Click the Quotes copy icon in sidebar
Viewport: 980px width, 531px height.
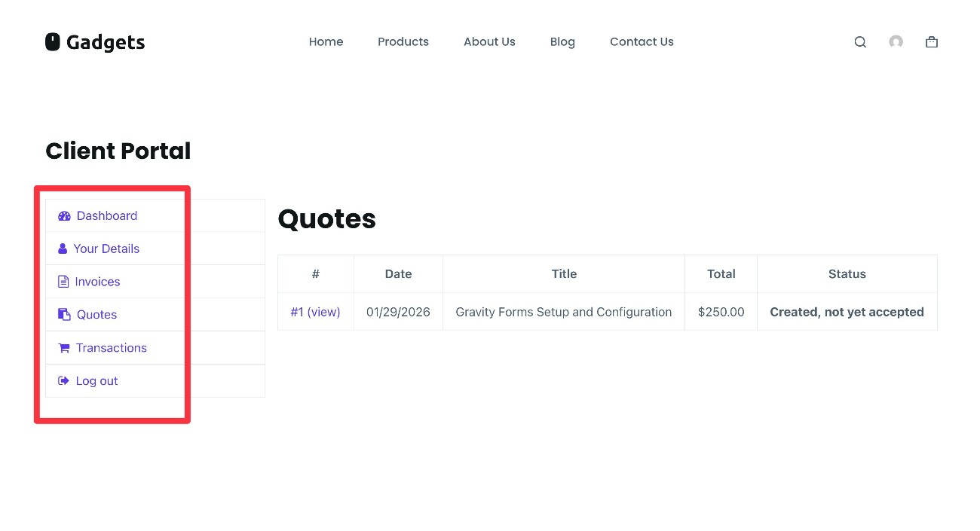tap(63, 314)
